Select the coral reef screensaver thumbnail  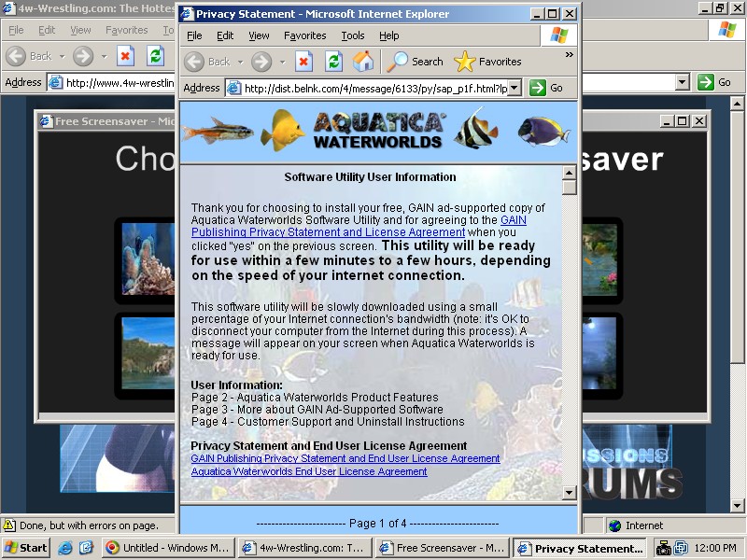148,259
